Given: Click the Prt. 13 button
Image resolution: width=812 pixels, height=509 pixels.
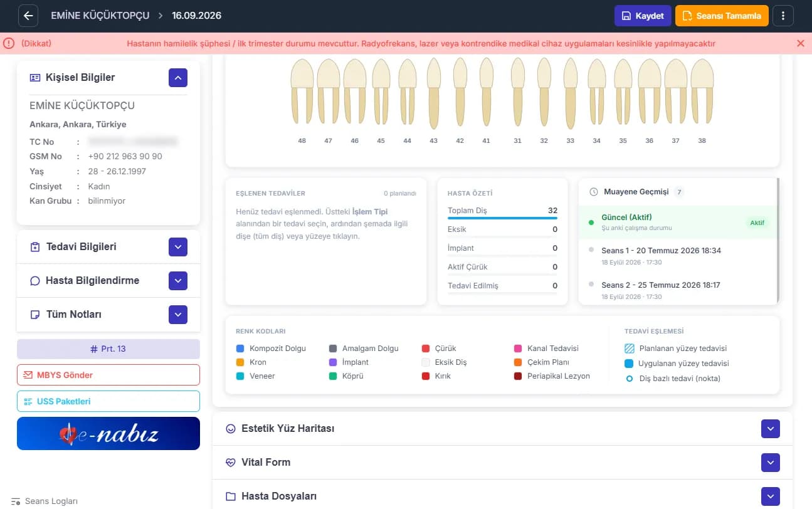Looking at the screenshot, I should point(108,349).
